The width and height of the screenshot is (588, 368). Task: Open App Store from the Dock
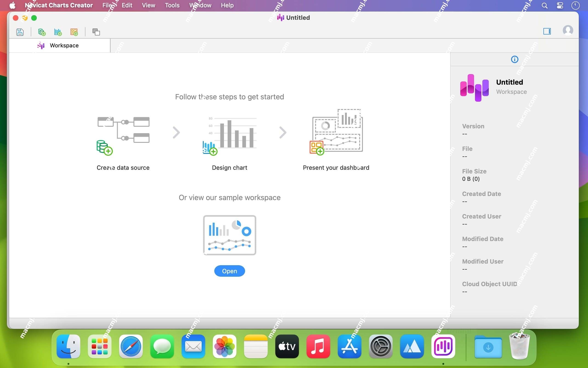click(349, 346)
